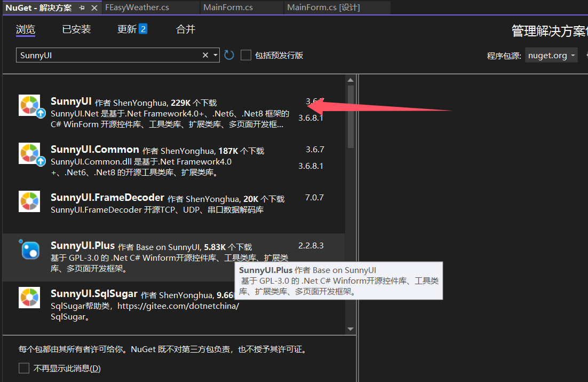This screenshot has width=588, height=382.
Task: Switch to the 已安装 (Installed) tab
Action: pos(76,29)
